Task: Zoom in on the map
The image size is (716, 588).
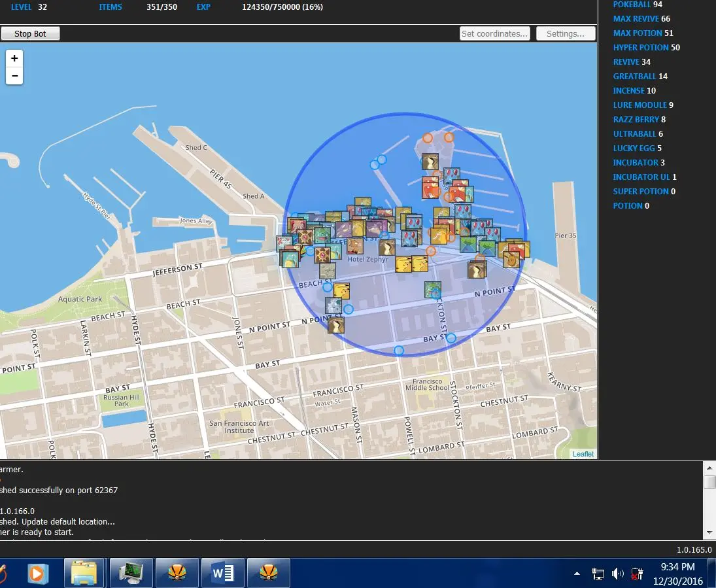Action: (14, 58)
